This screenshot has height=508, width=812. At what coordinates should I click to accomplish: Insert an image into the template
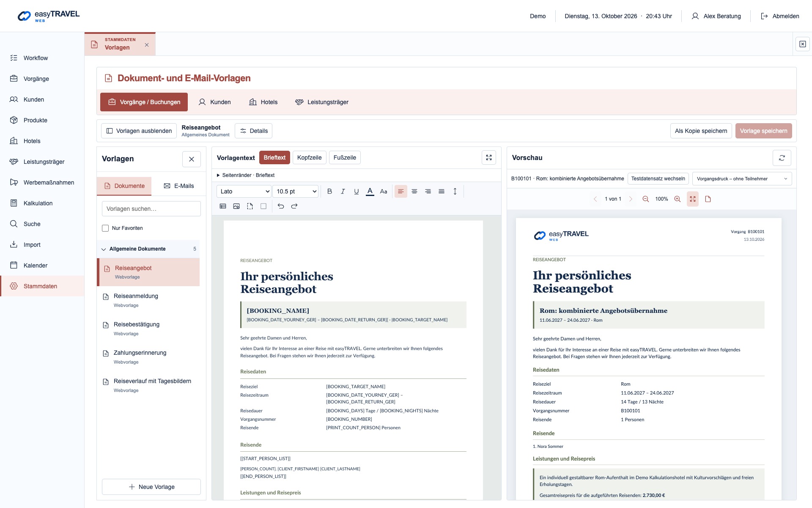236,206
